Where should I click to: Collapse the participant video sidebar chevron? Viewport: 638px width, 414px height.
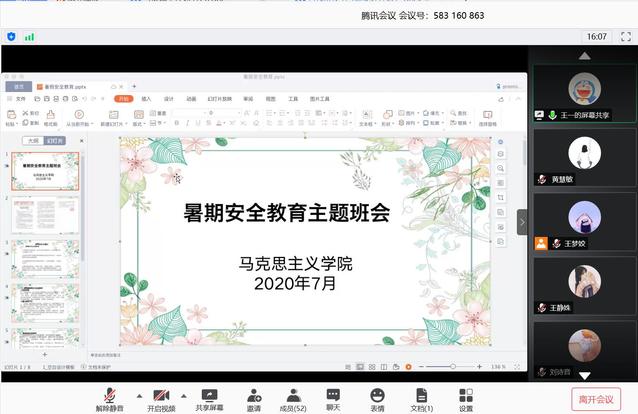[x=521, y=222]
